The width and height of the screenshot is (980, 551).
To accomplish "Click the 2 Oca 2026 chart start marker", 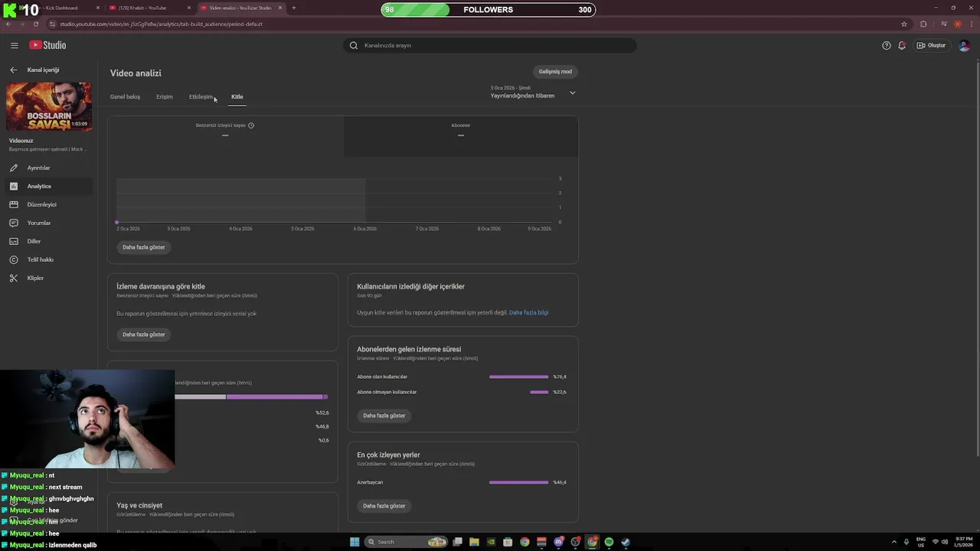I will click(117, 222).
